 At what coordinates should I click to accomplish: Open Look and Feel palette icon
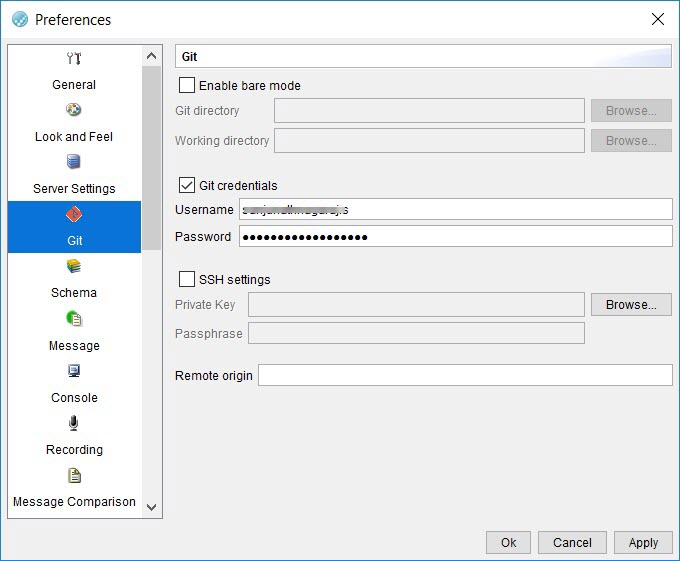point(74,110)
